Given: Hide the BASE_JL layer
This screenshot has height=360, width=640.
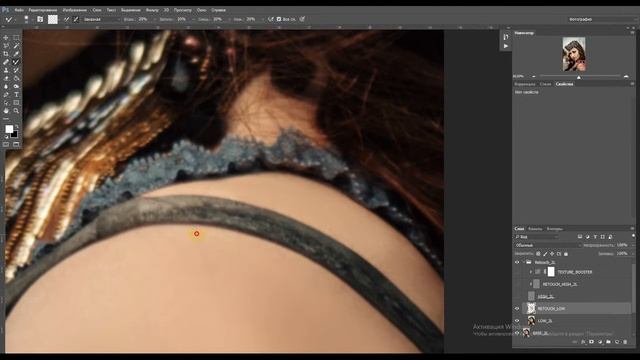Looking at the screenshot, I should pyautogui.click(x=517, y=333).
